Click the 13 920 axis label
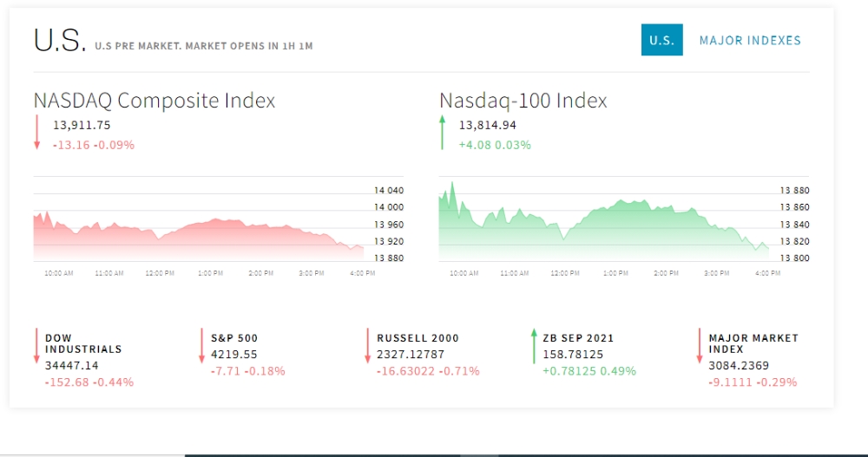This screenshot has width=868, height=457. pos(389,241)
